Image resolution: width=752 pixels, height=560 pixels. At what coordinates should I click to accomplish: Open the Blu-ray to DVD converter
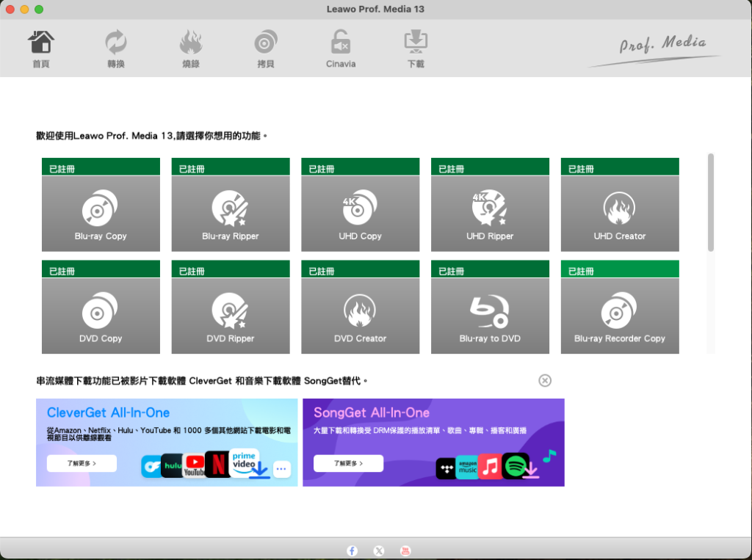(x=490, y=314)
